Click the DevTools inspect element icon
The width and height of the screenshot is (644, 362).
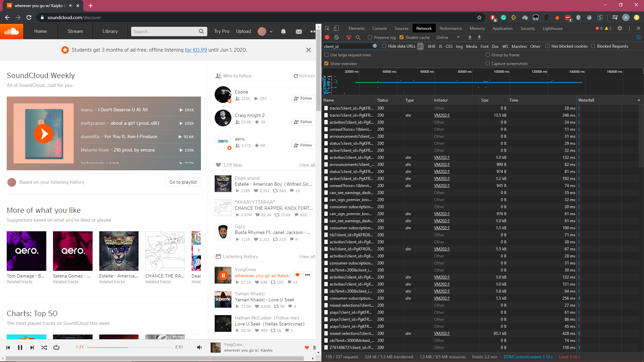tap(327, 28)
